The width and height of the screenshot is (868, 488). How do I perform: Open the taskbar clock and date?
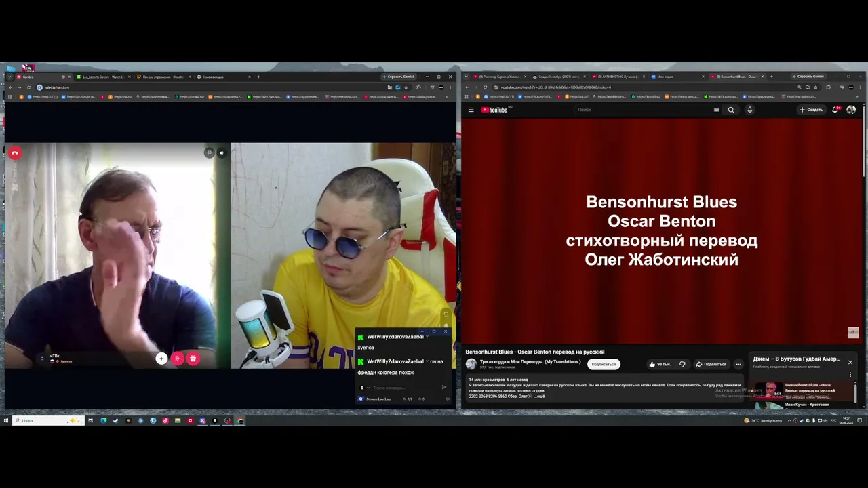(x=846, y=420)
